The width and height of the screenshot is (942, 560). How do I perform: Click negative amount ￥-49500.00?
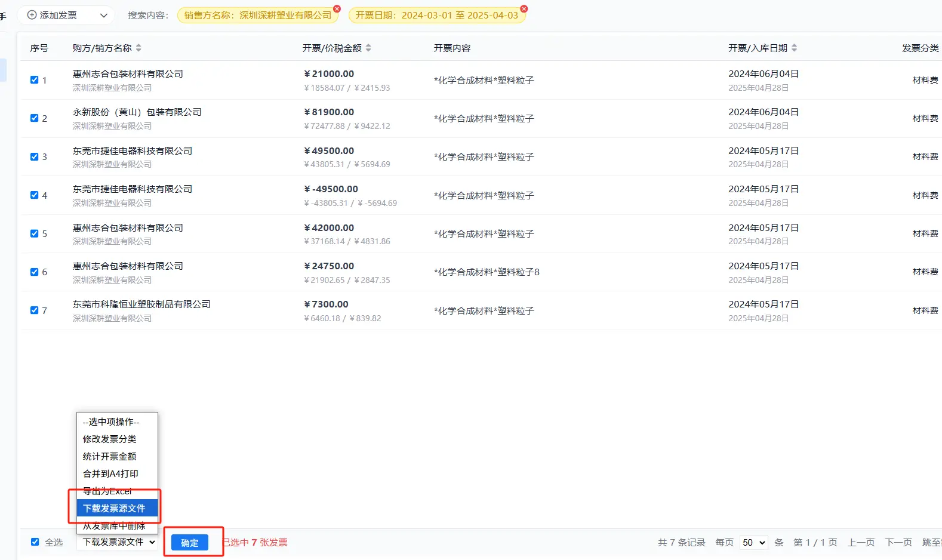pyautogui.click(x=331, y=189)
